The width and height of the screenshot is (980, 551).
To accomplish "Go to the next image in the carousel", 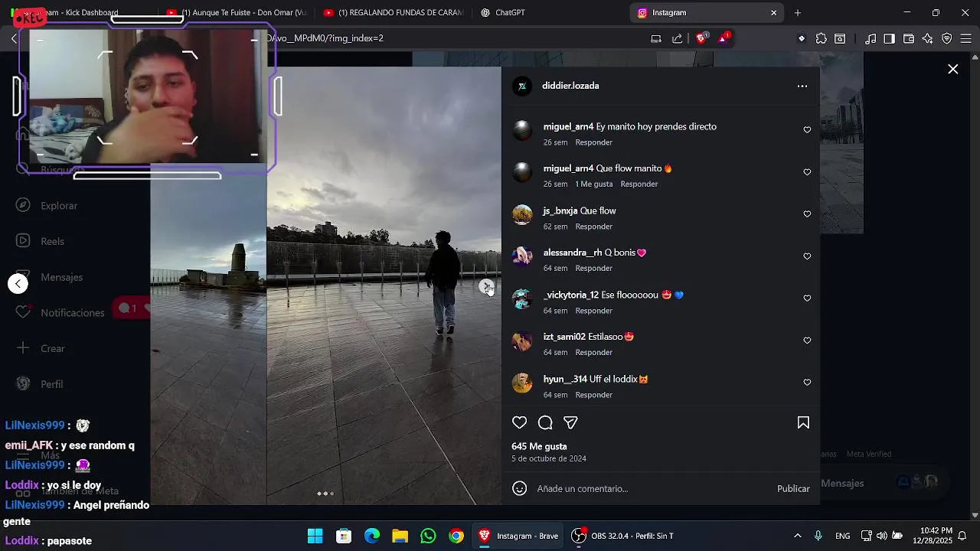I will pyautogui.click(x=486, y=286).
